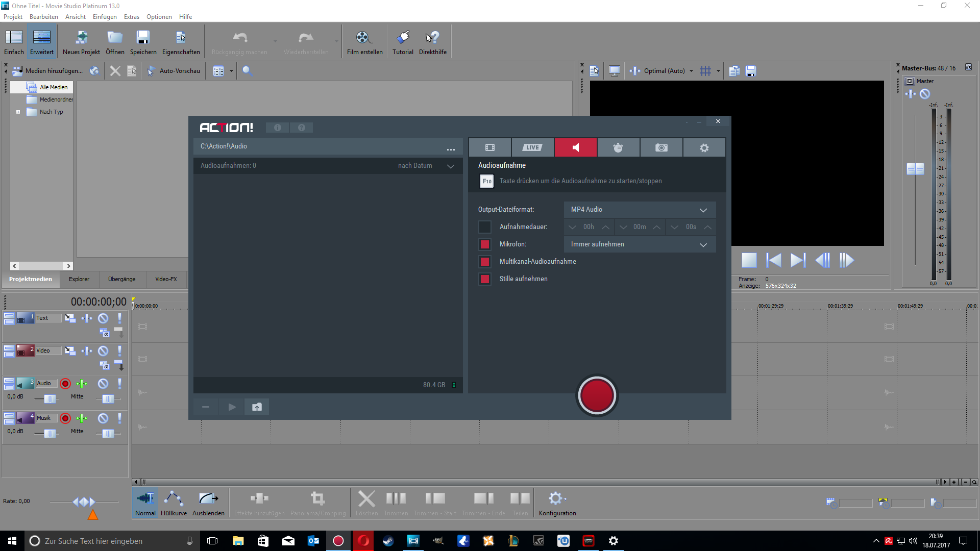Adjust Musik track pan slider

click(x=108, y=434)
